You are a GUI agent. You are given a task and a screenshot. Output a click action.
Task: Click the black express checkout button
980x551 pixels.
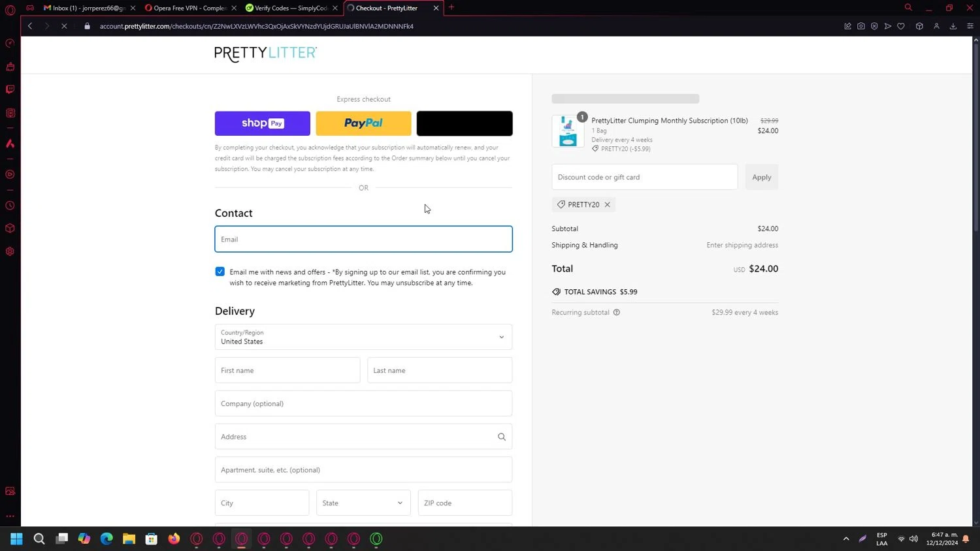(465, 123)
